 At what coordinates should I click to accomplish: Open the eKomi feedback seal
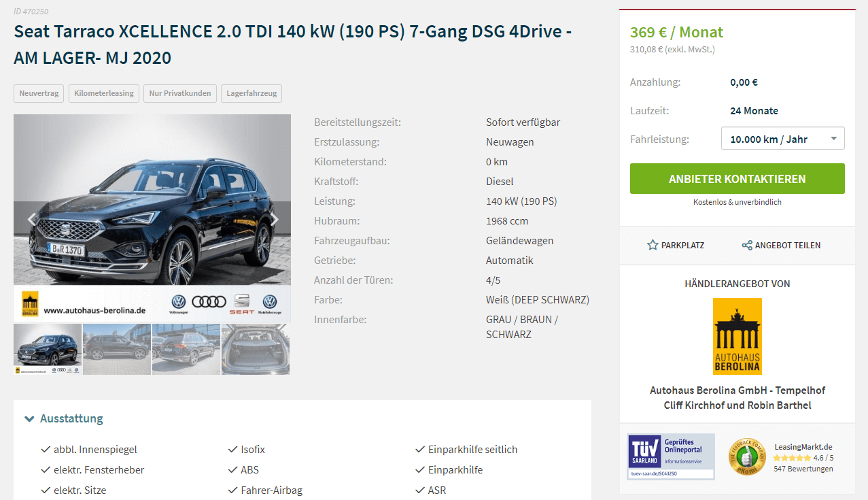click(x=748, y=457)
